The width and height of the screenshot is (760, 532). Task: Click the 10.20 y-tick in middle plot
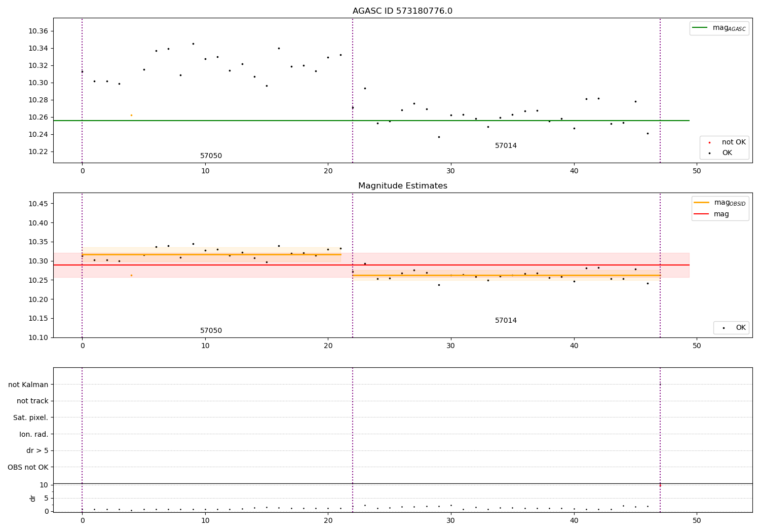click(38, 299)
